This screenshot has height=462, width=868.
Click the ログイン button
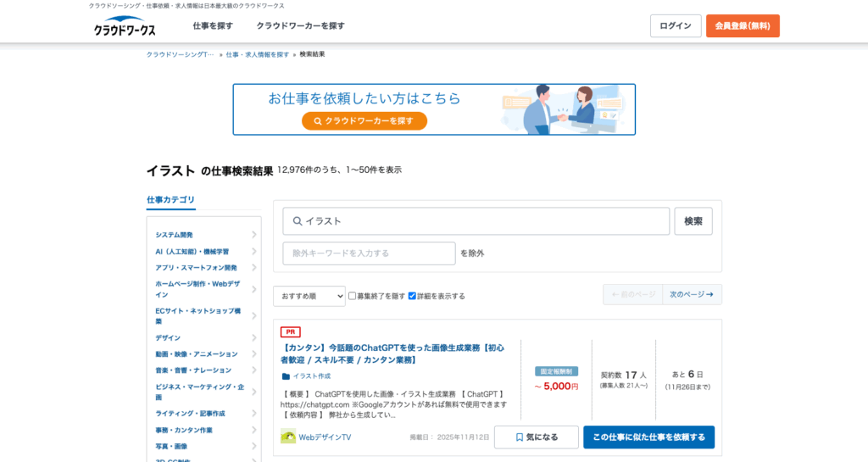pyautogui.click(x=676, y=26)
